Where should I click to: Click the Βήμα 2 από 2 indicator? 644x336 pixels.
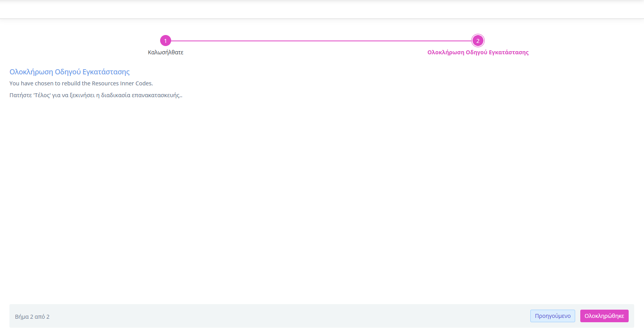coord(32,317)
